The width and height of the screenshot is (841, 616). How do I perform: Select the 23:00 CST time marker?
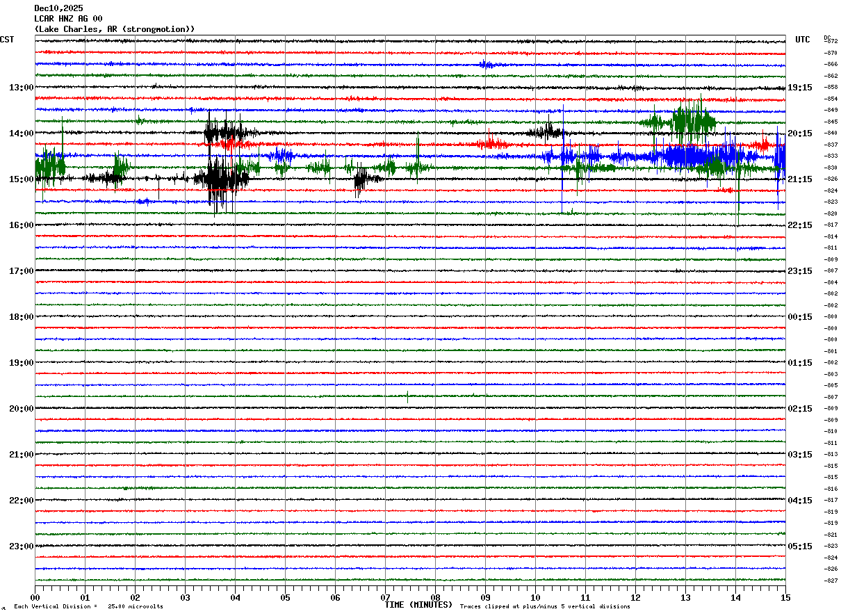21,546
